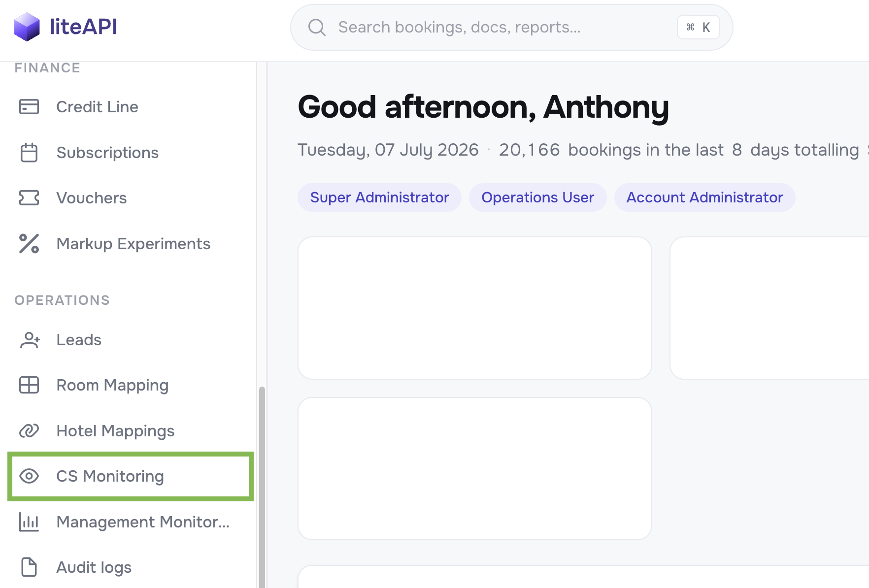Click the liteAPI brand name link

(84, 27)
